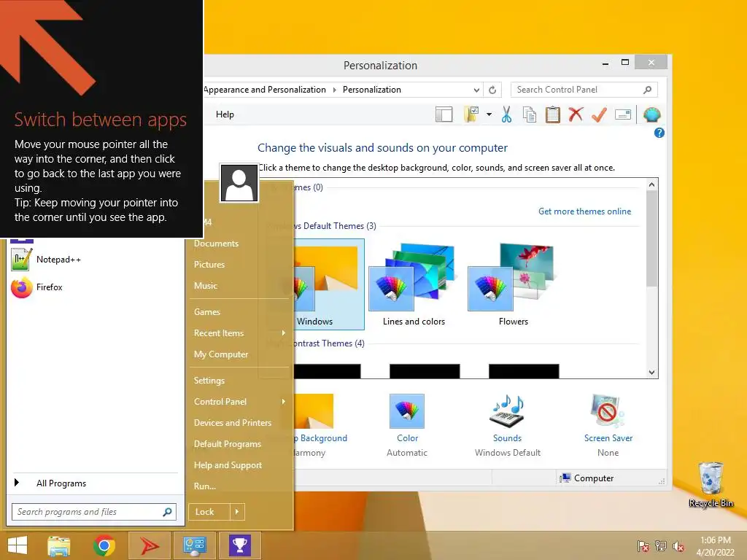
Task: Click the Lock button
Action: [x=209, y=512]
